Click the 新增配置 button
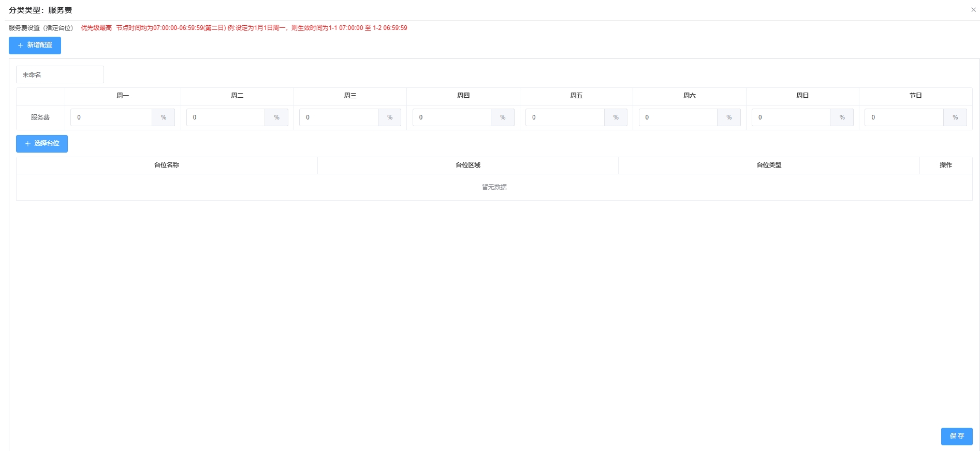The height and width of the screenshot is (451, 980). click(35, 46)
